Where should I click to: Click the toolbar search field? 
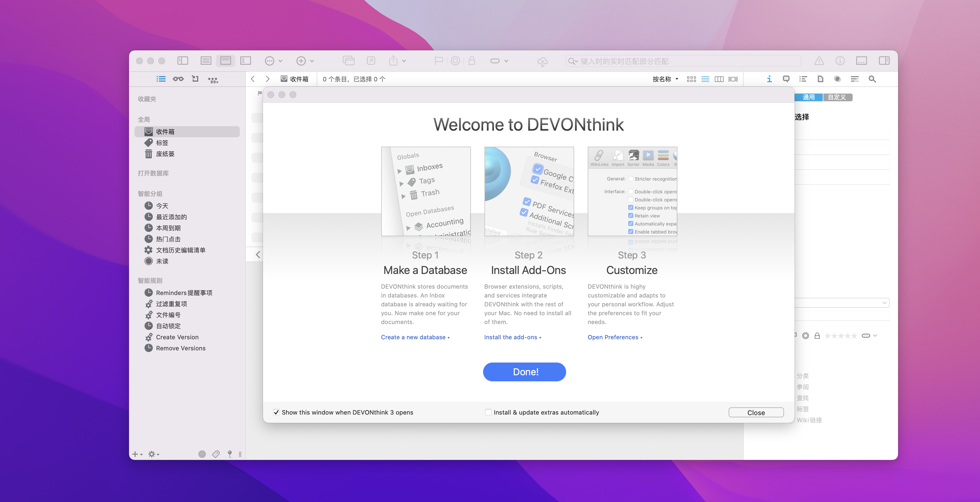pyautogui.click(x=685, y=61)
